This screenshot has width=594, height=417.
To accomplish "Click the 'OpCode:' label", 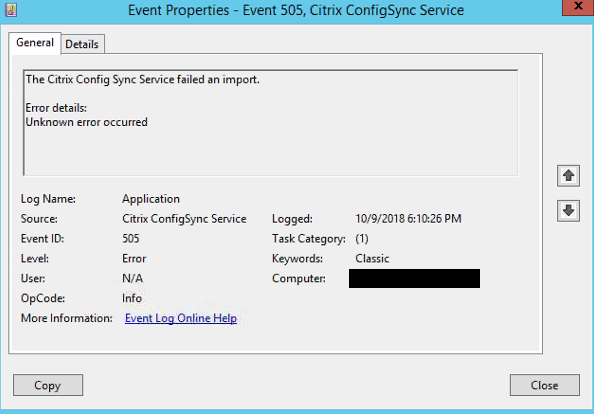I will pyautogui.click(x=43, y=298).
